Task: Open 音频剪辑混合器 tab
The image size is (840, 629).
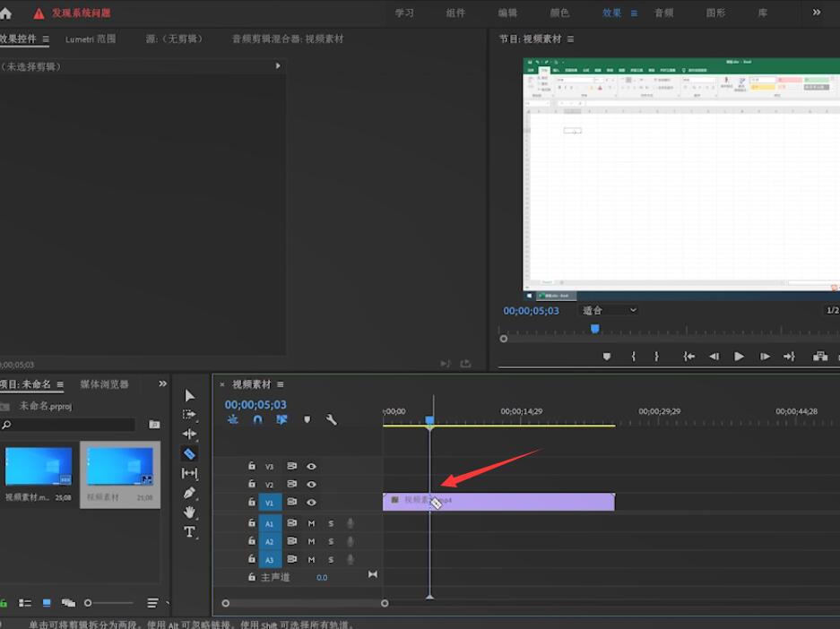Action: click(288, 39)
